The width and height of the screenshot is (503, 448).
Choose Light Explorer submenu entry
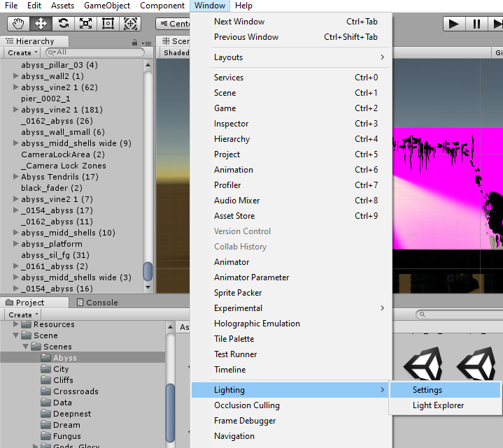tap(445, 405)
